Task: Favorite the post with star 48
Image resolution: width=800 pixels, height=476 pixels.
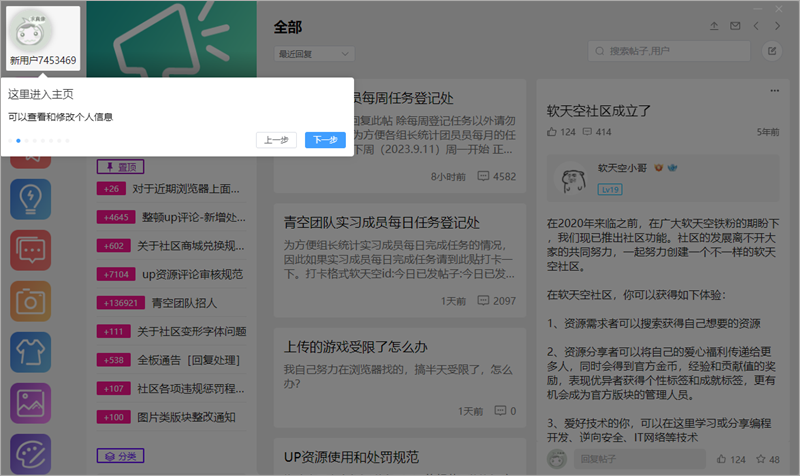Action: tap(768, 459)
